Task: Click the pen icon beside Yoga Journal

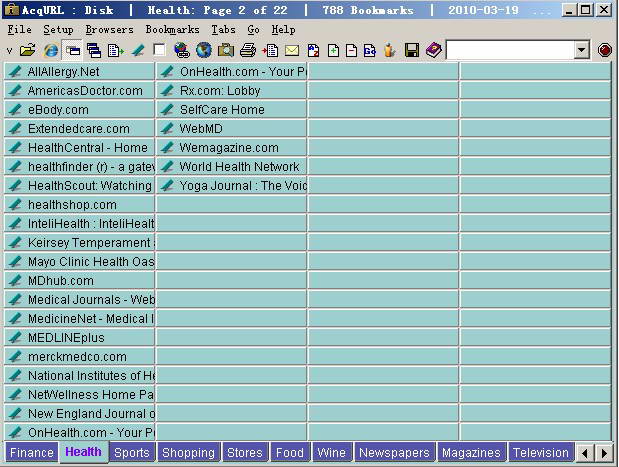Action: click(167, 185)
